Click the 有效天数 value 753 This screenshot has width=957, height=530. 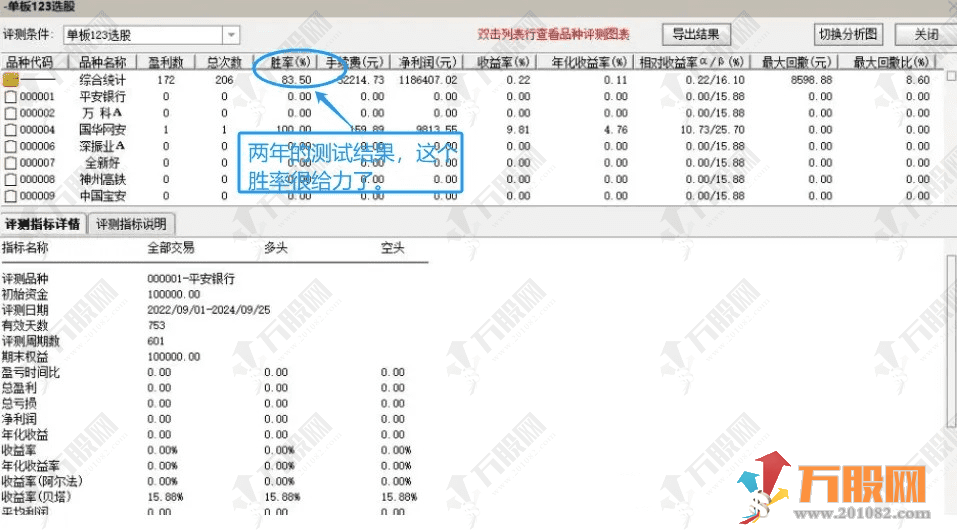156,325
